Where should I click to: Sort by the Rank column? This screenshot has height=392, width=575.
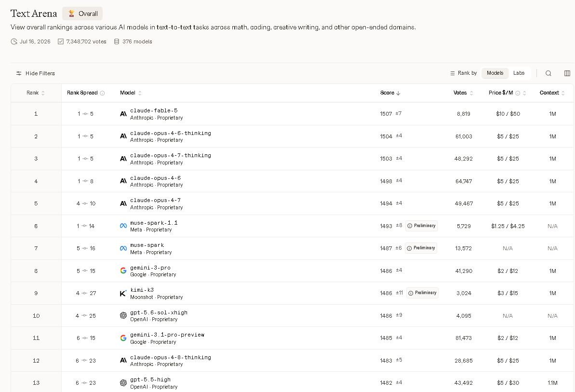[x=36, y=93]
